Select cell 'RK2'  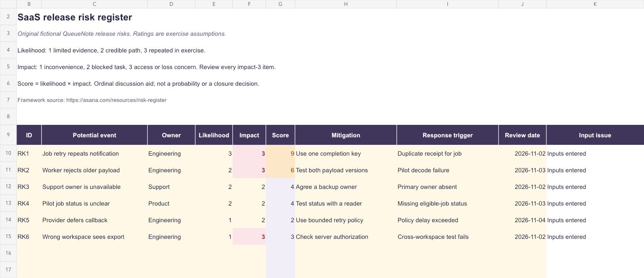point(29,170)
